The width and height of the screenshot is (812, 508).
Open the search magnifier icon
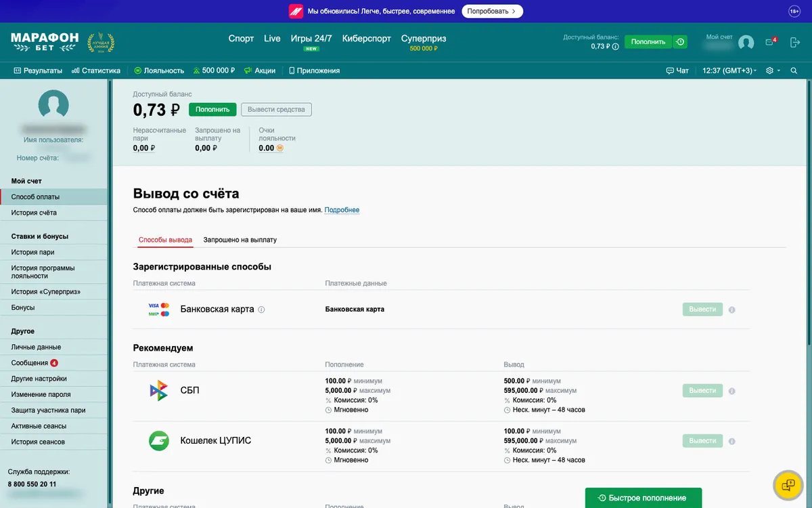point(794,70)
